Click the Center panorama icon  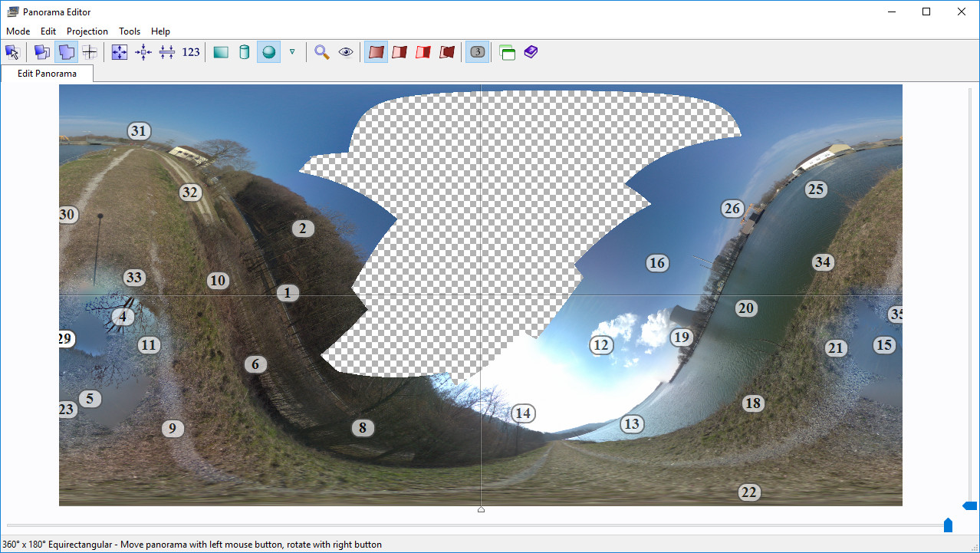(x=143, y=52)
